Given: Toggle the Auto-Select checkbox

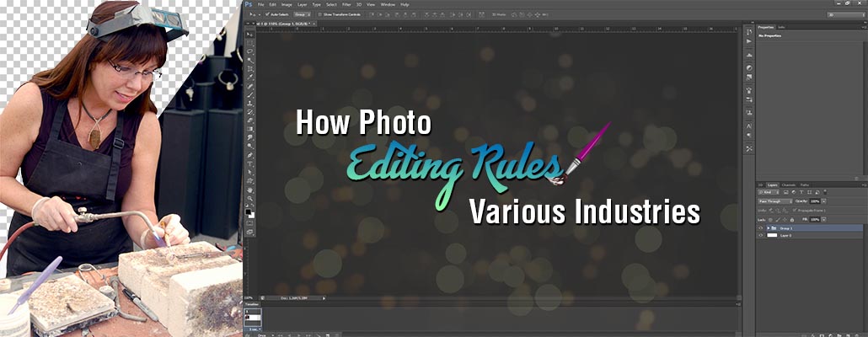Looking at the screenshot, I should pos(267,14).
